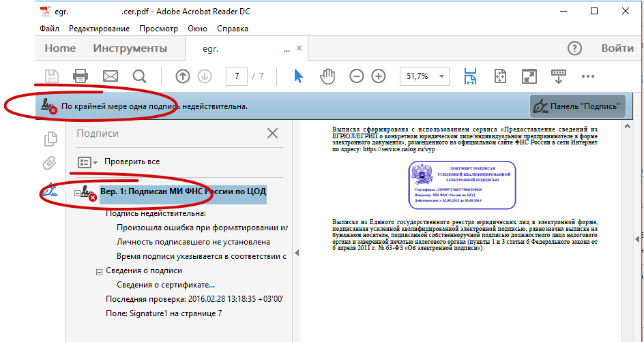644x342 pixels.
Task: Click the blue electronic signature stamp
Action: pyautogui.click(x=462, y=185)
